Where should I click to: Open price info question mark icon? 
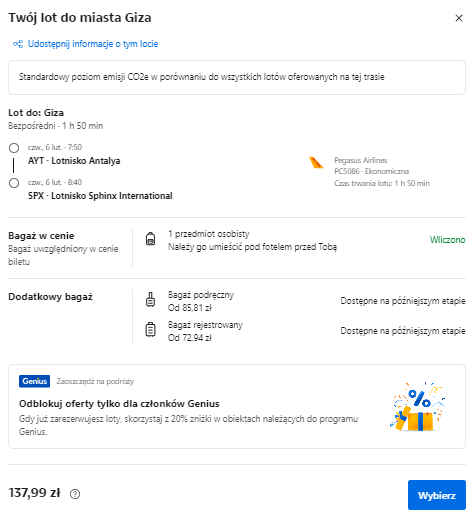coord(75,494)
